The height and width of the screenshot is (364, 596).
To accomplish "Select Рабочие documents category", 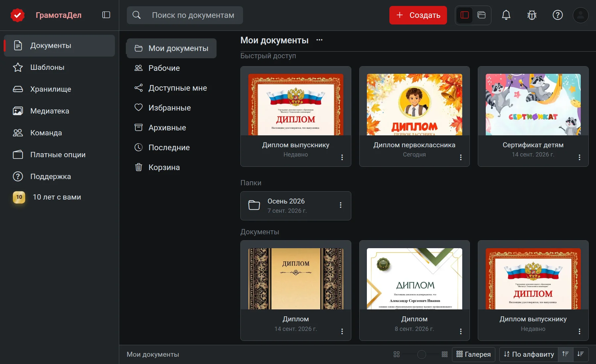I will coord(172,68).
